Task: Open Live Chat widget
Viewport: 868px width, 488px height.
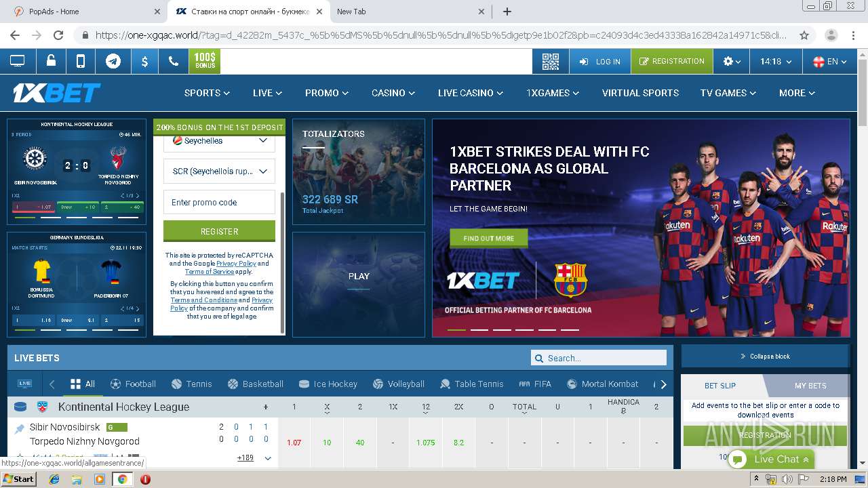Action: (771, 459)
